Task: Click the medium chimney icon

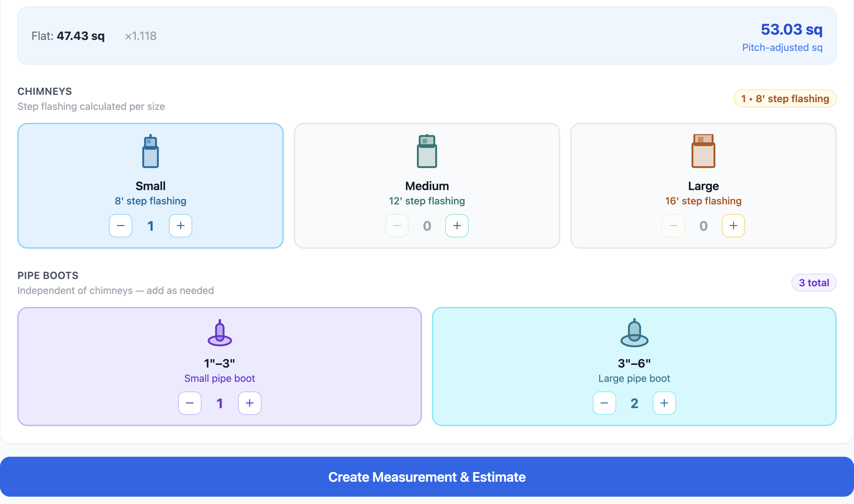Action: tap(427, 151)
